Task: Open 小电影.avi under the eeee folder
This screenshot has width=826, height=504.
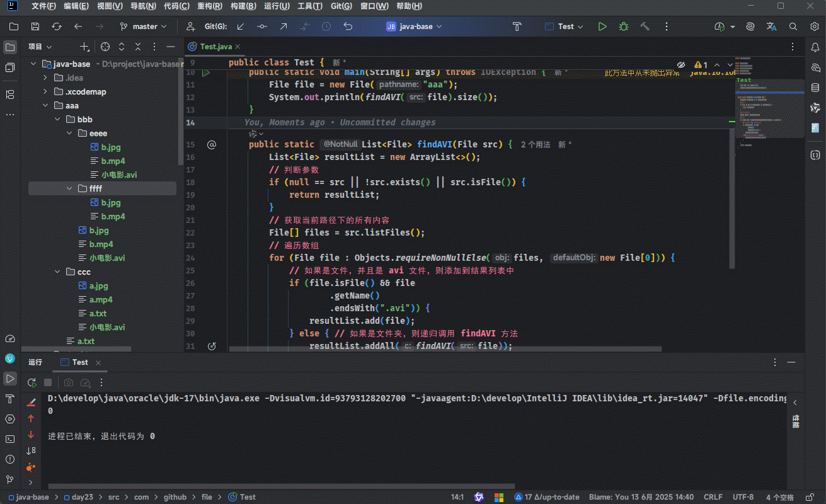Action: pos(119,175)
